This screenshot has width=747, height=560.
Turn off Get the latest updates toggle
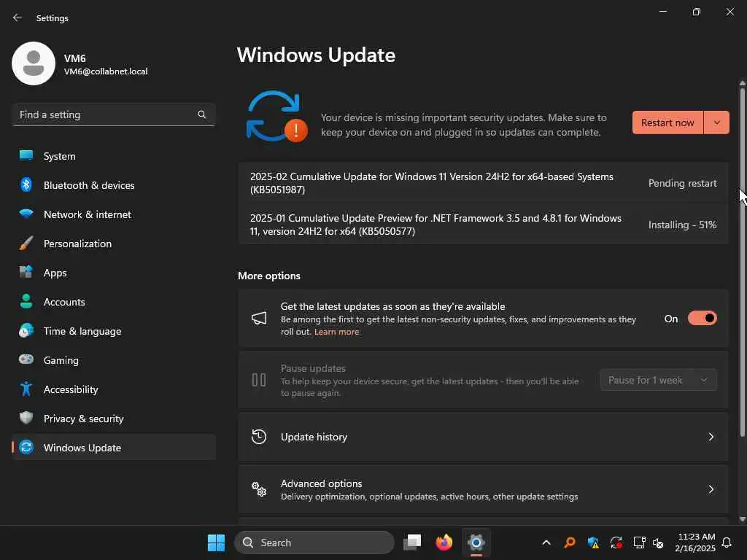[x=703, y=318]
